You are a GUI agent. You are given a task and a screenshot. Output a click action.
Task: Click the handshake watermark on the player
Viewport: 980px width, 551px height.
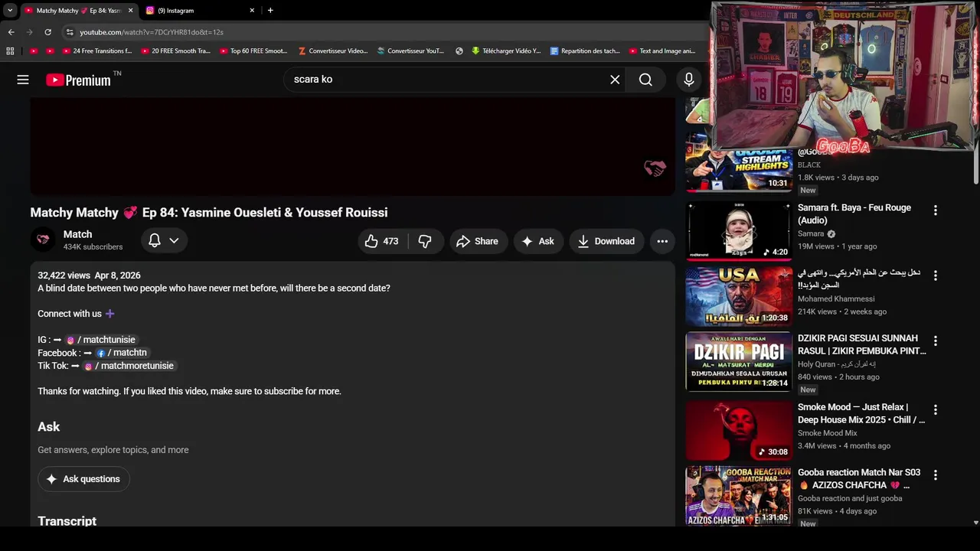tap(655, 169)
